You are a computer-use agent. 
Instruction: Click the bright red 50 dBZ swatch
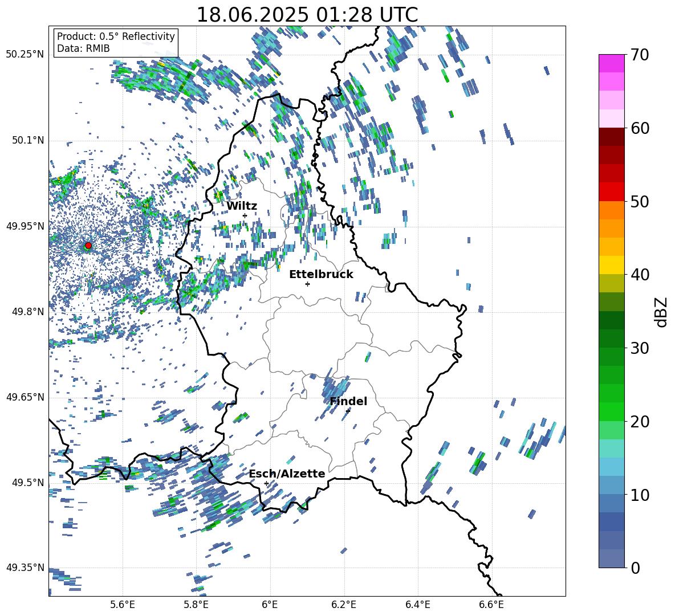[x=611, y=192]
